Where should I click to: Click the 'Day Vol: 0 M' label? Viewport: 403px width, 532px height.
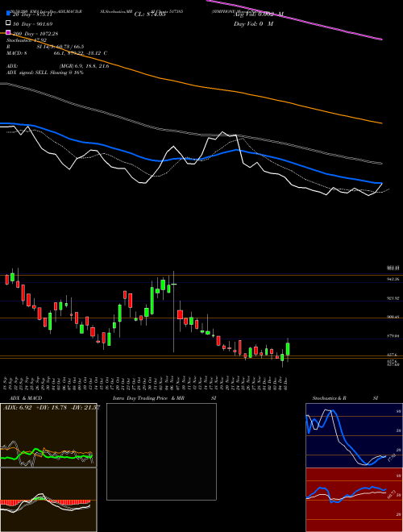point(253,23)
